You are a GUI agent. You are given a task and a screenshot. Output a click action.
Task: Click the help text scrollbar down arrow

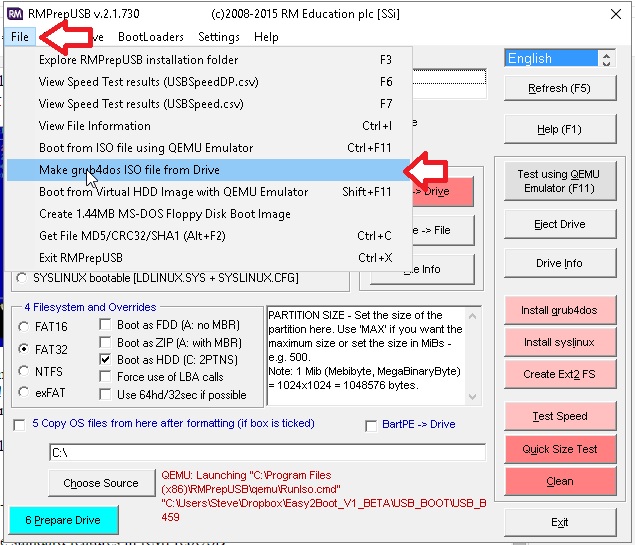coord(473,397)
